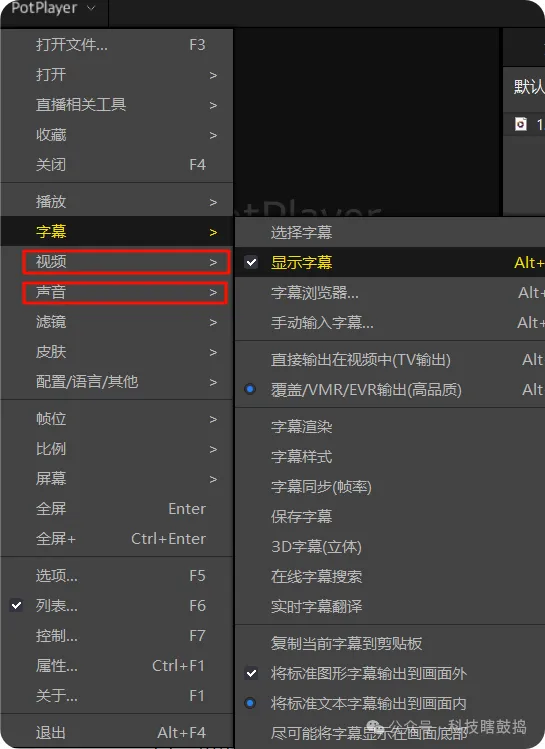
Task: Open the 皮肤 submenu
Action: [117, 352]
